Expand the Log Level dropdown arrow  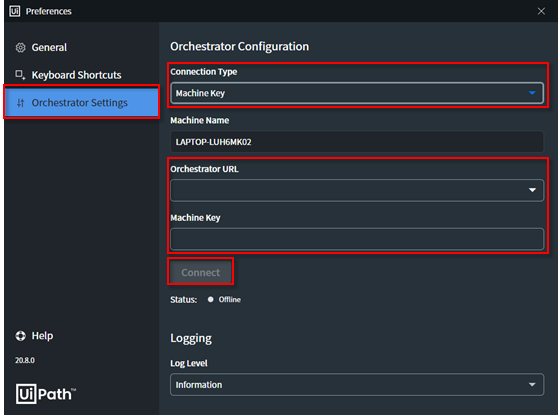[532, 384]
